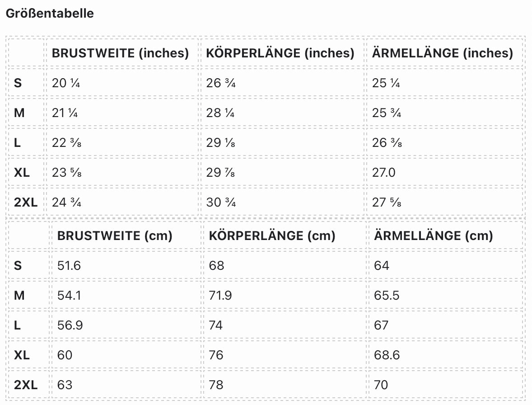Select the S row label in inches table
Viewport: 532px width, 405px height.
coord(18,83)
